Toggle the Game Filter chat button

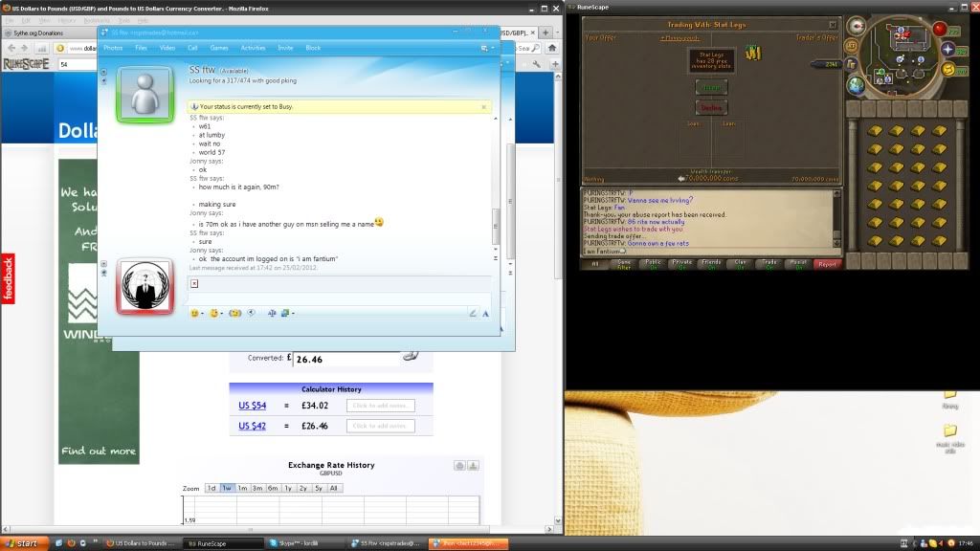coord(624,264)
